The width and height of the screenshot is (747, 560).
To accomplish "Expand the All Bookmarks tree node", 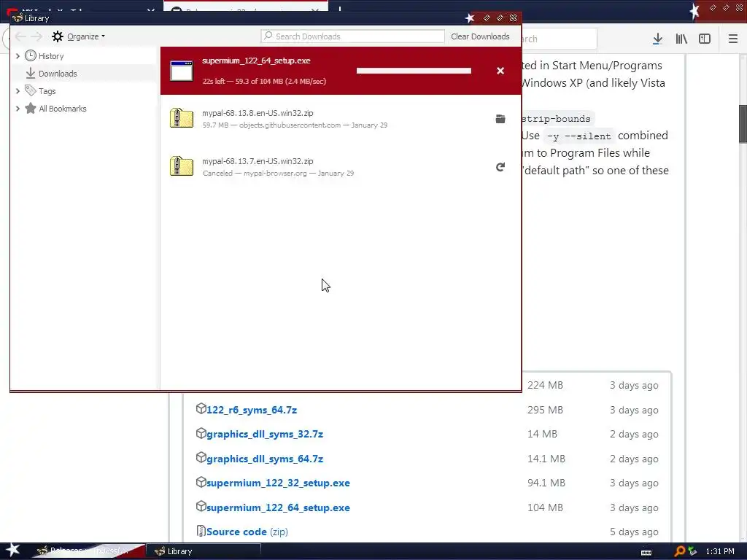I will (18, 108).
